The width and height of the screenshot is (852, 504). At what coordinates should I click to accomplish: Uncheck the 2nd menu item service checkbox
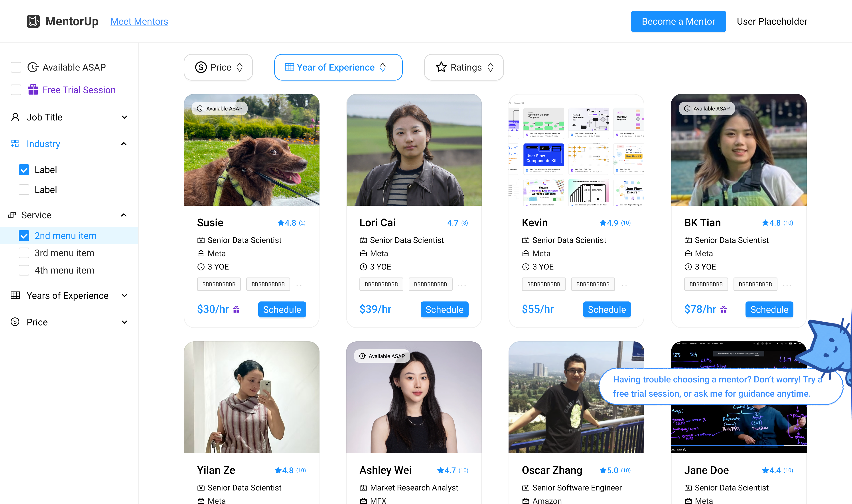coord(24,236)
